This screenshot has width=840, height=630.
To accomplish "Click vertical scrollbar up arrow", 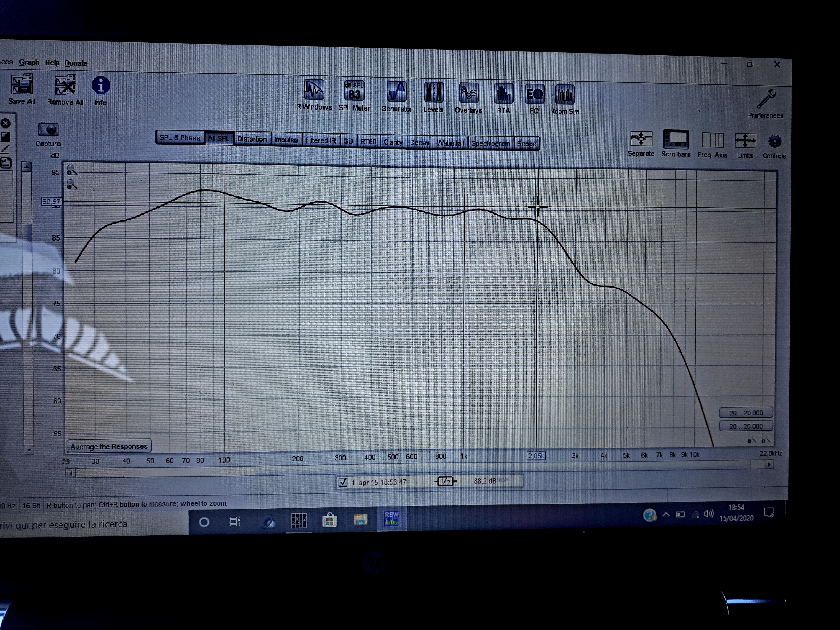I will (27, 167).
